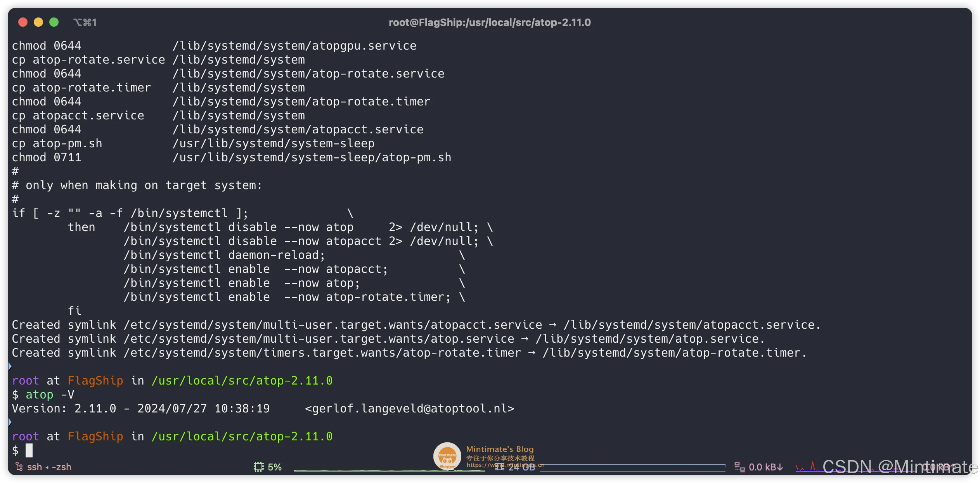The image size is (980, 483).
Task: Click the ssh job tree icon in status bar
Action: coord(19,467)
